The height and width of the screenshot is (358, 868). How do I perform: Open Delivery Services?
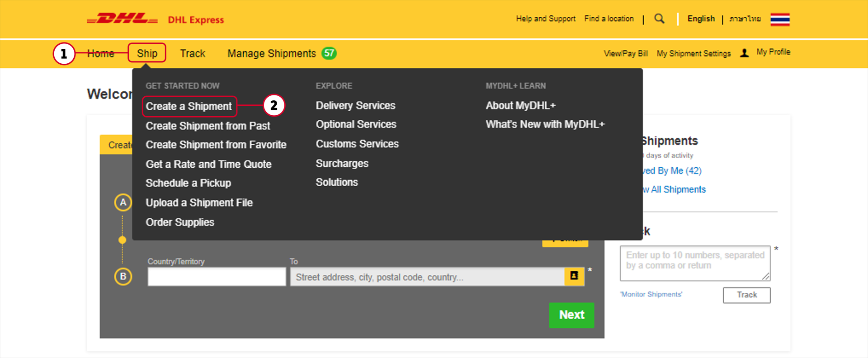[x=355, y=105]
